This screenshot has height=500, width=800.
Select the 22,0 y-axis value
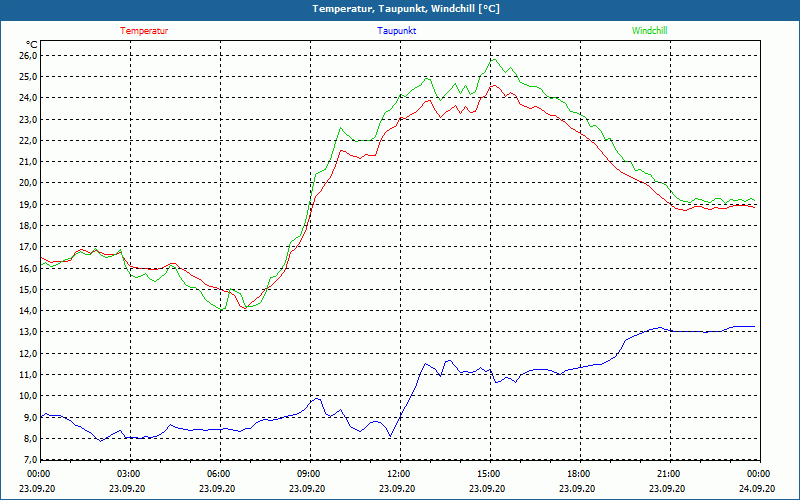click(x=28, y=140)
